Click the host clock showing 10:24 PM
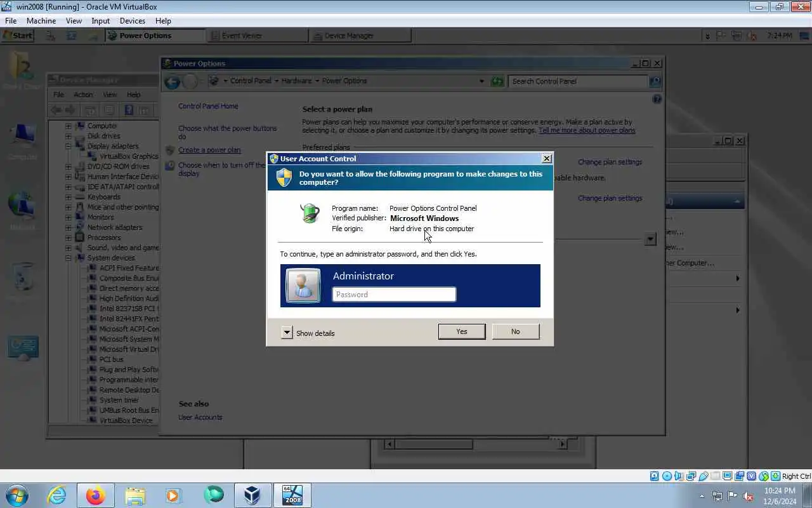The height and width of the screenshot is (508, 812). 780,496
